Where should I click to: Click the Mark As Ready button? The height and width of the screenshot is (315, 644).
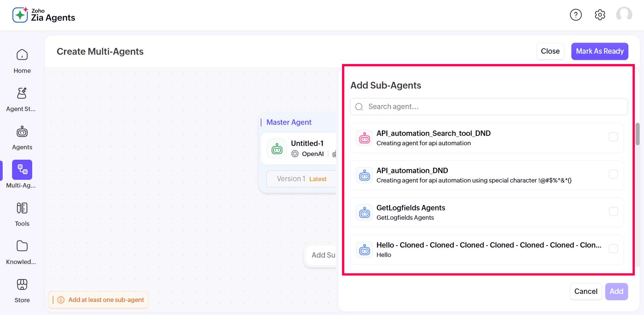pos(600,51)
